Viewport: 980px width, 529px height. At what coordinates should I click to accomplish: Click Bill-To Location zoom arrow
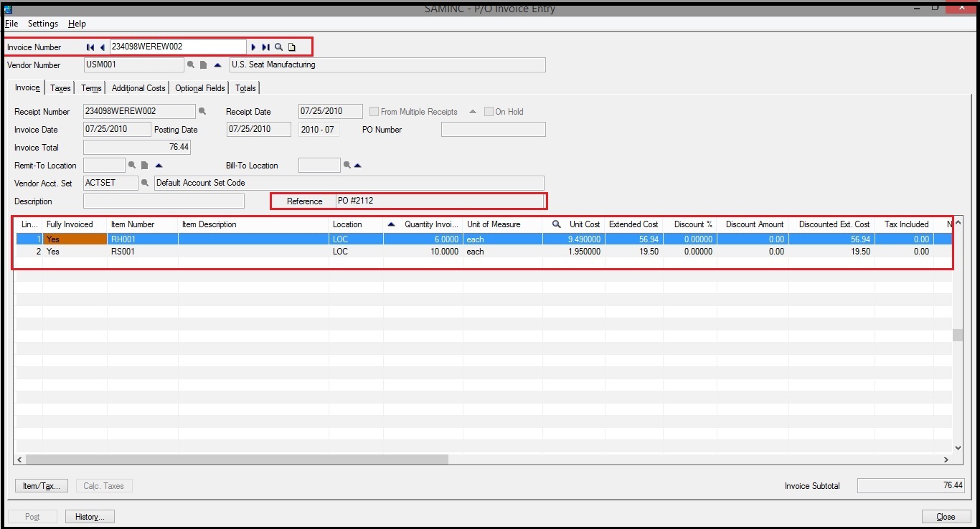pos(358,166)
